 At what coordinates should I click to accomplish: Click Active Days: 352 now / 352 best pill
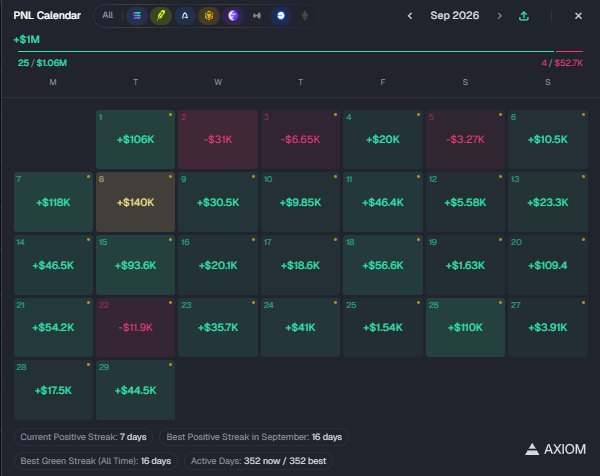258,461
